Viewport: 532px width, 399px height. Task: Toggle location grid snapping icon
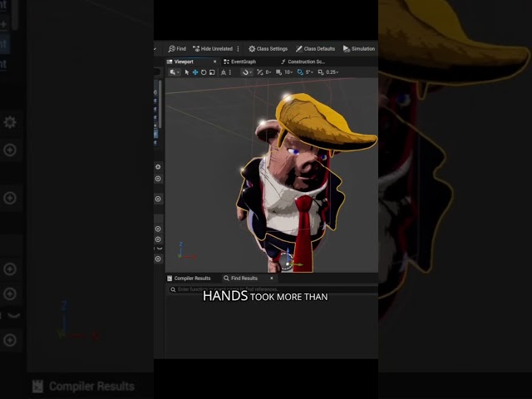point(278,72)
